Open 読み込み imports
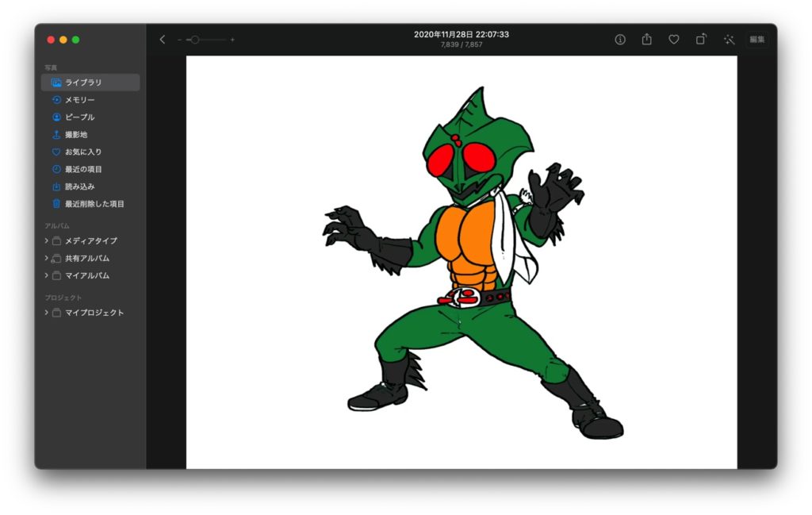 pos(90,186)
